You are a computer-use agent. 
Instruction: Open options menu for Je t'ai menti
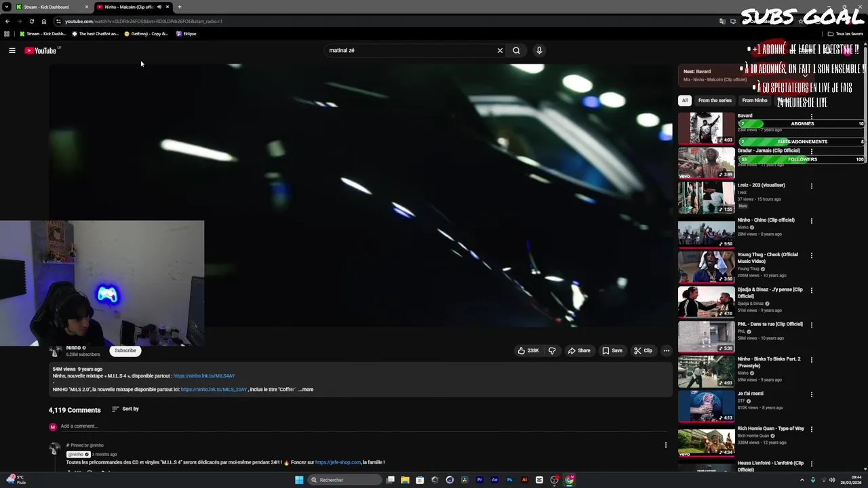coord(811,394)
